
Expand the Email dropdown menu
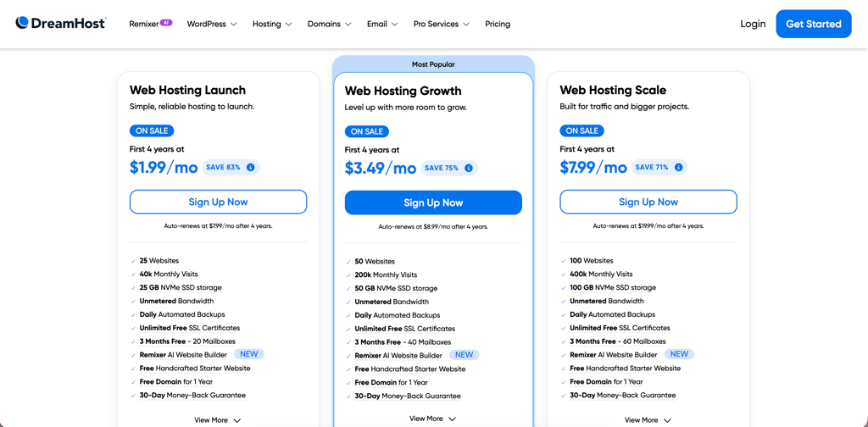pyautogui.click(x=382, y=24)
